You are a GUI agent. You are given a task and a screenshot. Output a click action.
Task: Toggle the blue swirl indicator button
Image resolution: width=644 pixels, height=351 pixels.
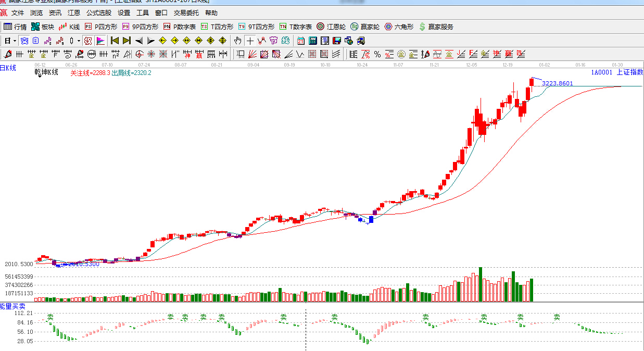coord(24,41)
